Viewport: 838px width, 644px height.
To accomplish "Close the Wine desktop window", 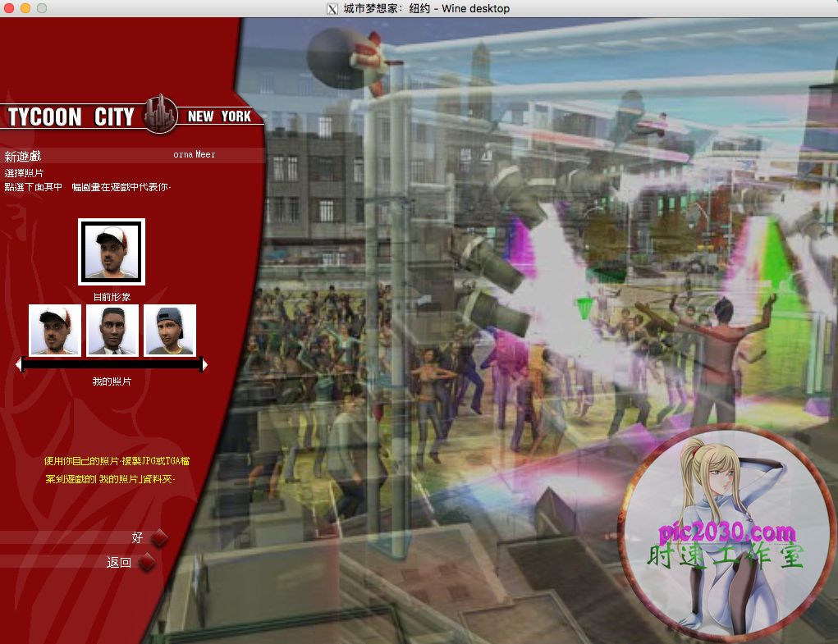I will 8,8.
